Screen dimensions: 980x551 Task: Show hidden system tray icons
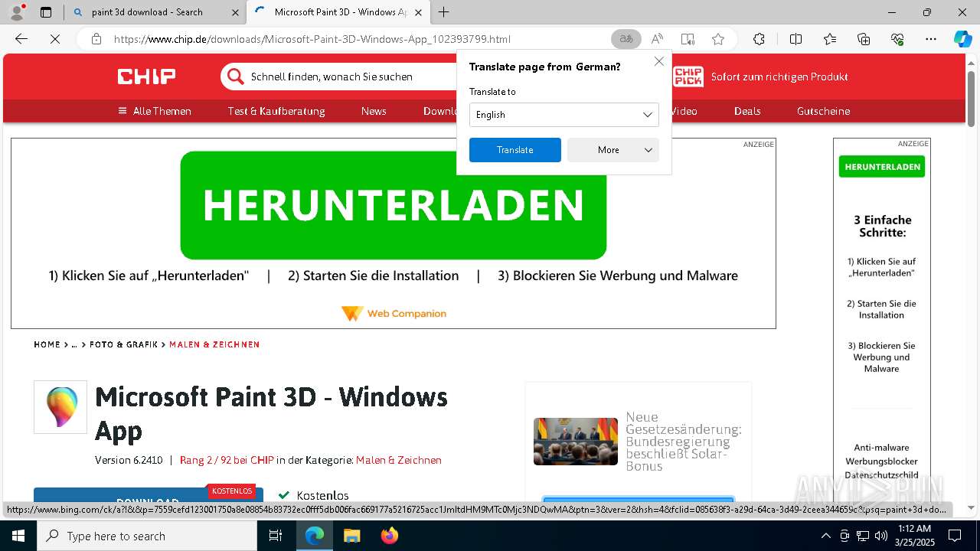click(x=825, y=536)
